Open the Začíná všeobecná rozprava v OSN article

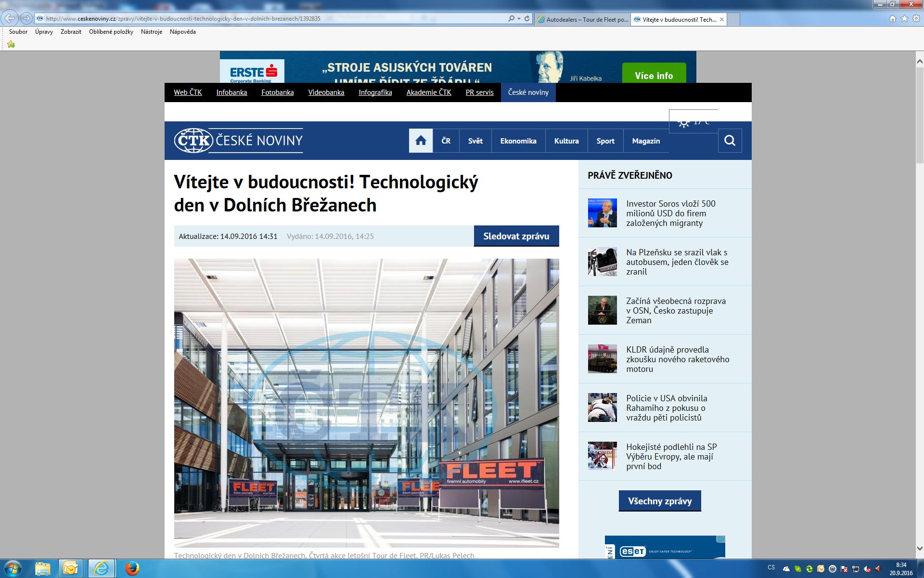tap(676, 311)
